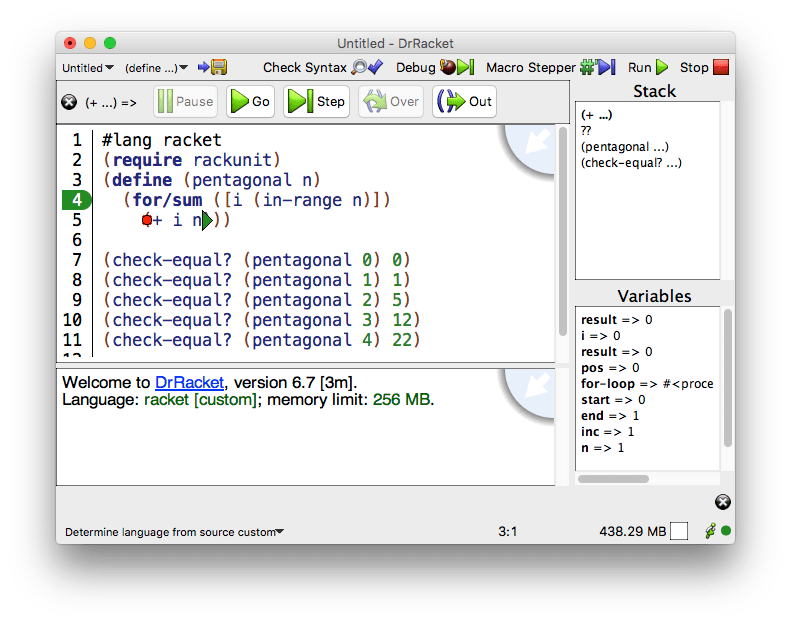Toggle the red breakpoint on line 5
Viewport: 791px width, 624px height.
[147, 220]
